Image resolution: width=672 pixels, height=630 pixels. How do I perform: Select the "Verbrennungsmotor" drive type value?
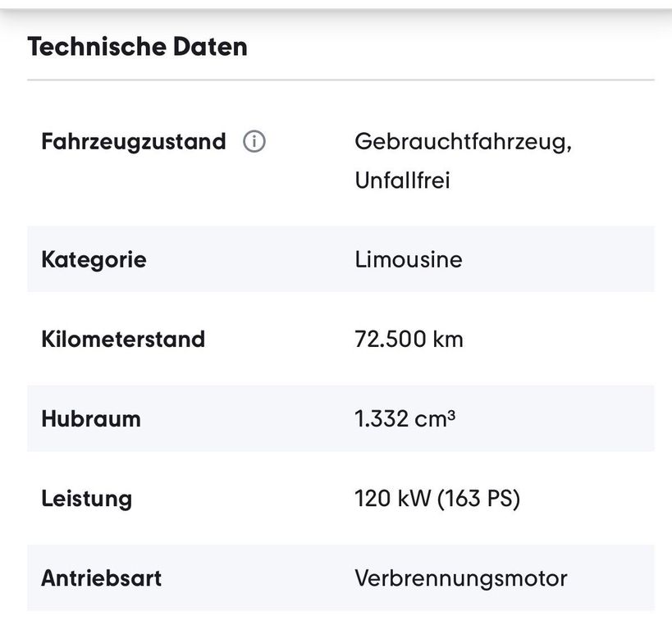tap(460, 577)
